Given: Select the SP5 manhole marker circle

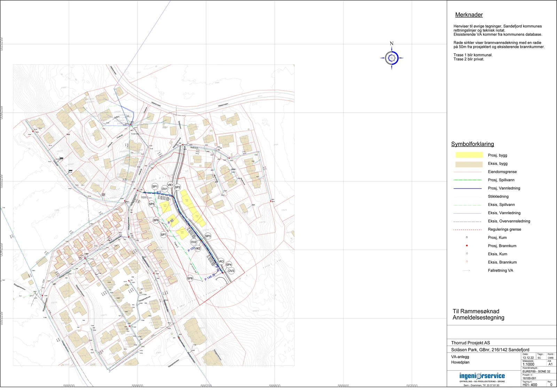Looking at the screenshot, I should [x=151, y=204].
